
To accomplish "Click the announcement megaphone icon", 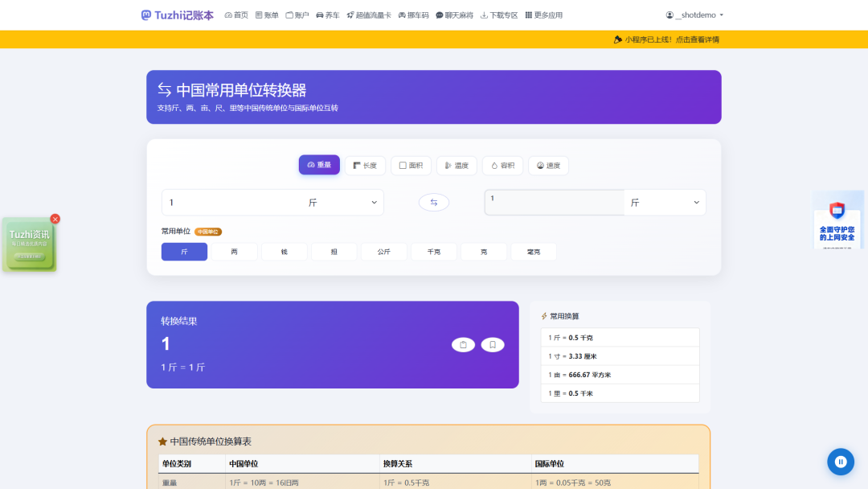I will pyautogui.click(x=618, y=39).
